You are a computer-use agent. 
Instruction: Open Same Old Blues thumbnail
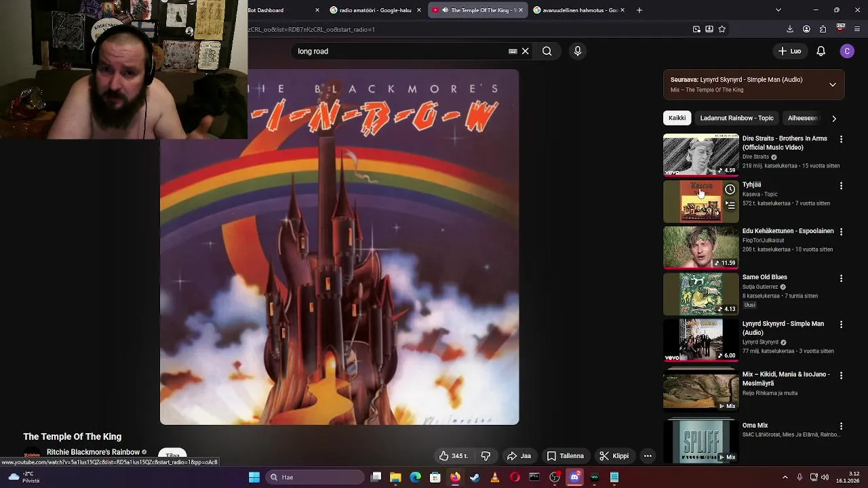click(701, 294)
